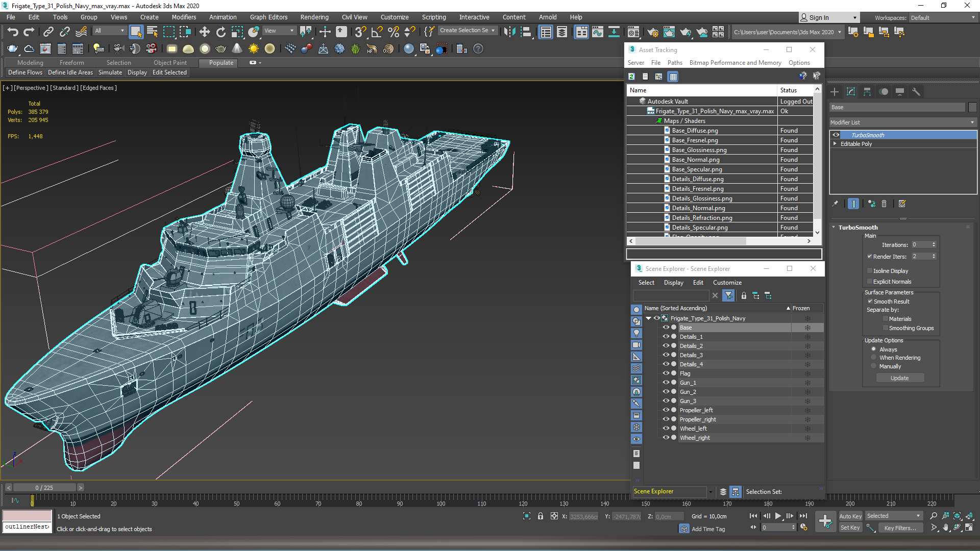Open Key Filters dialog button
Screen dimensions: 980x551
coord(901,528)
